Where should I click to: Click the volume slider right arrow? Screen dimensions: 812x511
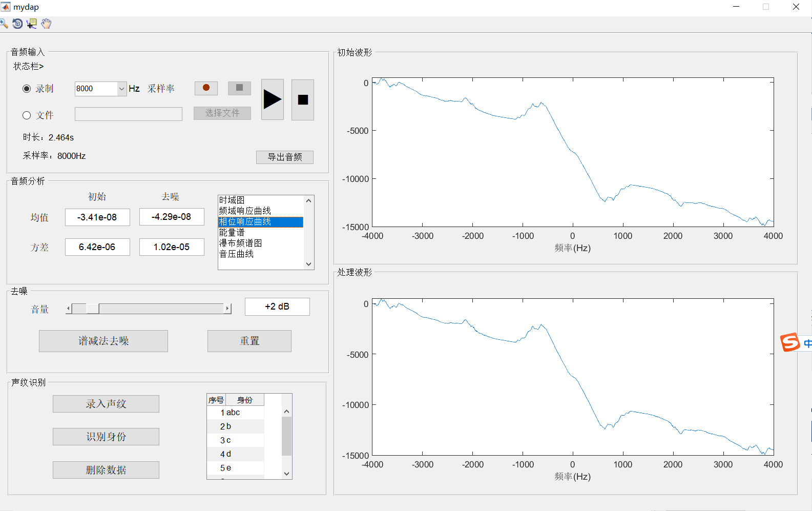click(227, 309)
